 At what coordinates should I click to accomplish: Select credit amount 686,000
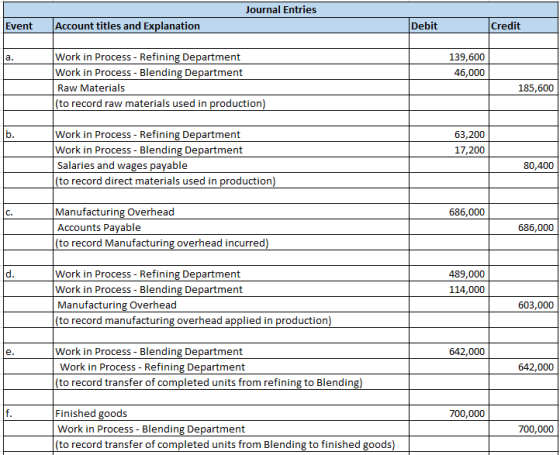523,227
